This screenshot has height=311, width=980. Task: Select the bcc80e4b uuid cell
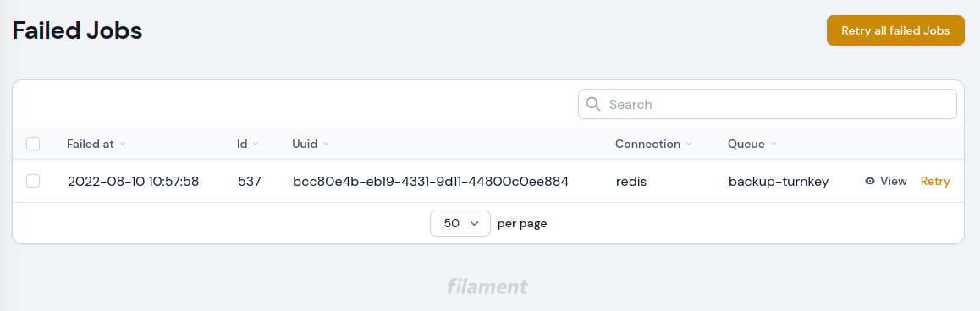tap(431, 182)
